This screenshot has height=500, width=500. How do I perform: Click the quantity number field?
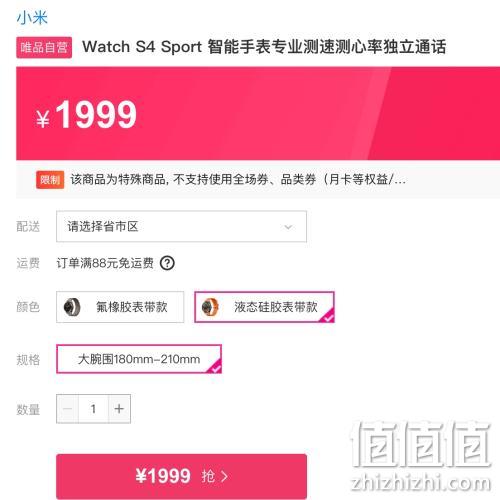coord(94,409)
